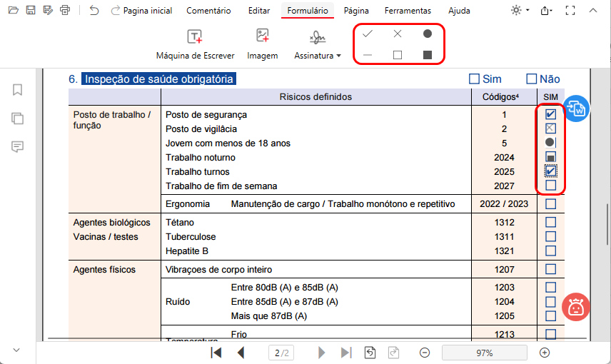Open the comments sidebar panel
Viewport: 611px width, 364px height.
point(18,146)
